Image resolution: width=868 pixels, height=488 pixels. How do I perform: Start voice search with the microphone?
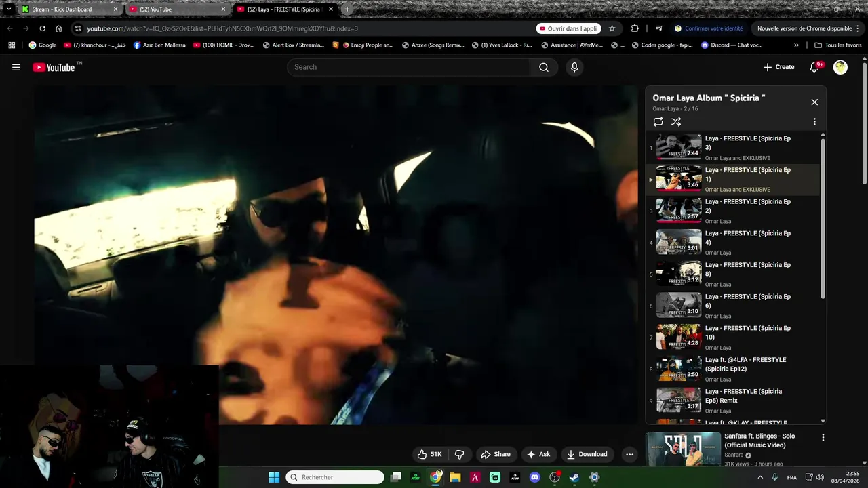coord(574,67)
